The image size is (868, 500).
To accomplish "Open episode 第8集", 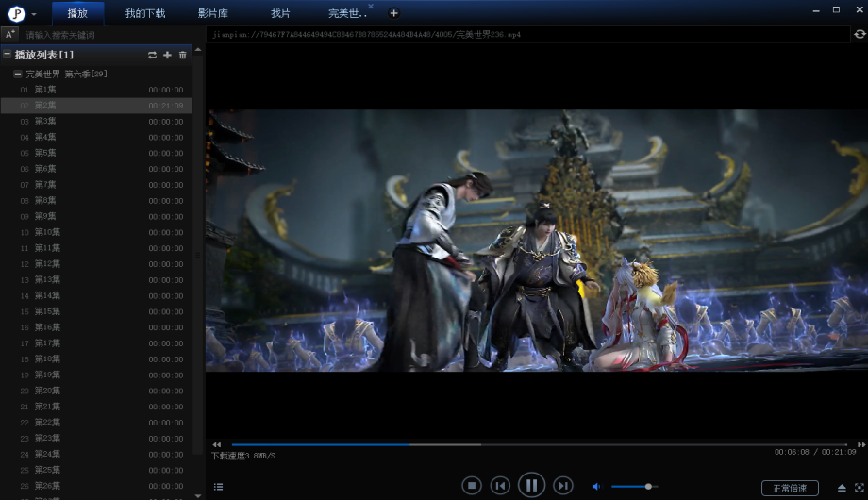I will (96, 200).
